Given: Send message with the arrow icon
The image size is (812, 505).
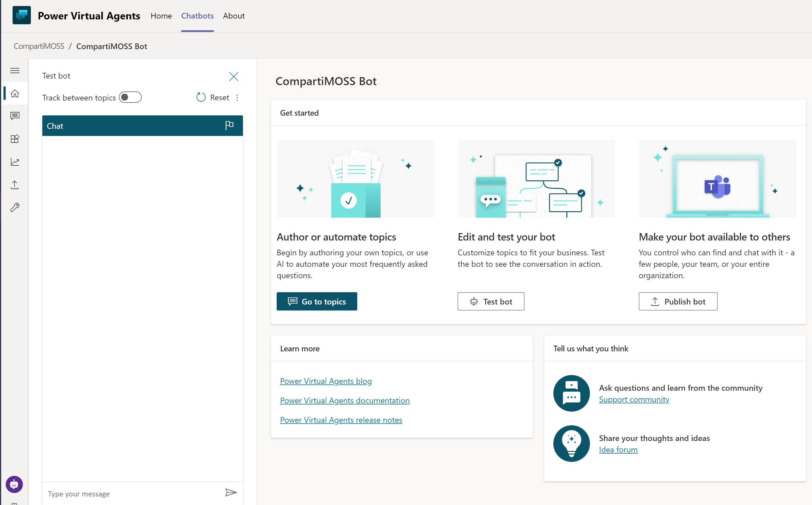Looking at the screenshot, I should 231,493.
